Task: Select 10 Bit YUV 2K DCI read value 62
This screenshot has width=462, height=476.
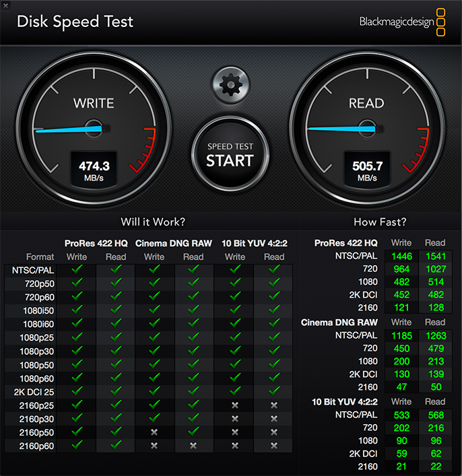Action: click(x=436, y=454)
